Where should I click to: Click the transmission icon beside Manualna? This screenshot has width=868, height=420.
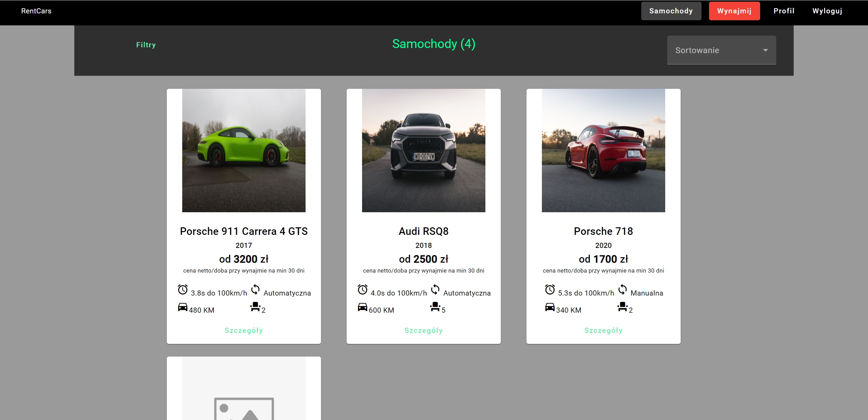click(622, 290)
